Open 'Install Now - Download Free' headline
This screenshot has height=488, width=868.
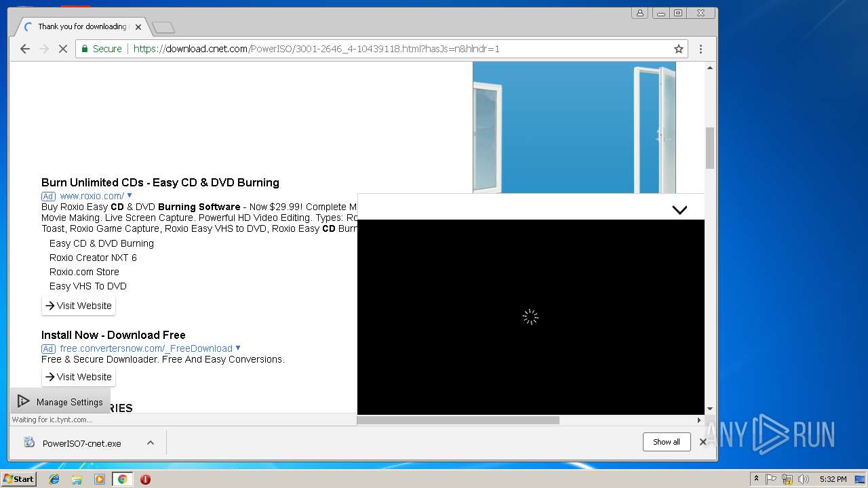[113, 335]
